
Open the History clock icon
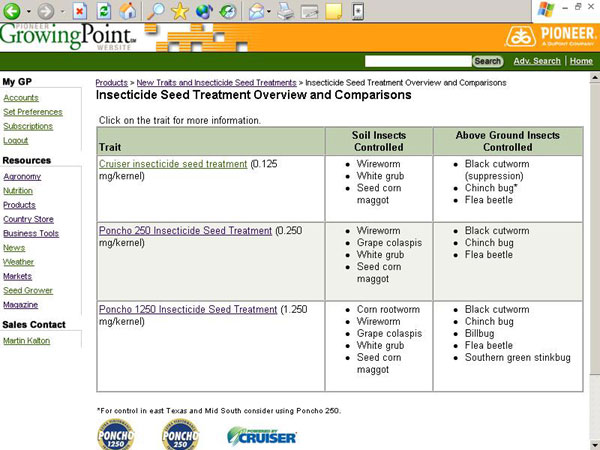coord(228,11)
